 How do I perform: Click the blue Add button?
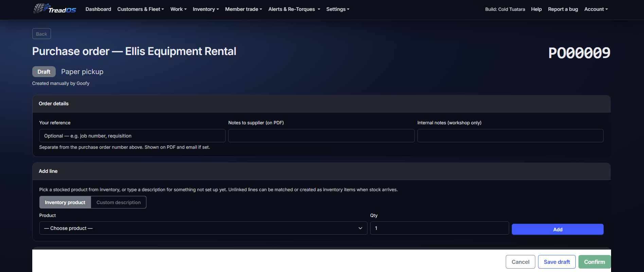557,229
